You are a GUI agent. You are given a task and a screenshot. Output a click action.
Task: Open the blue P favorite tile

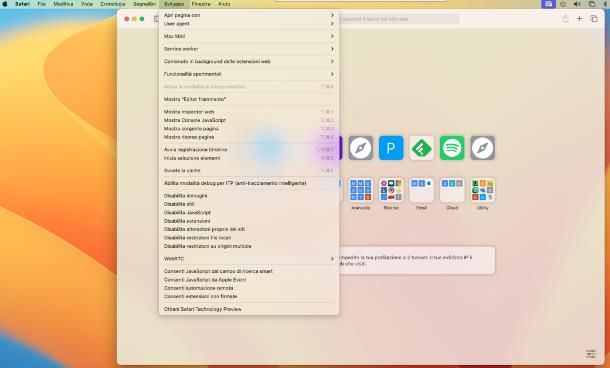click(391, 148)
